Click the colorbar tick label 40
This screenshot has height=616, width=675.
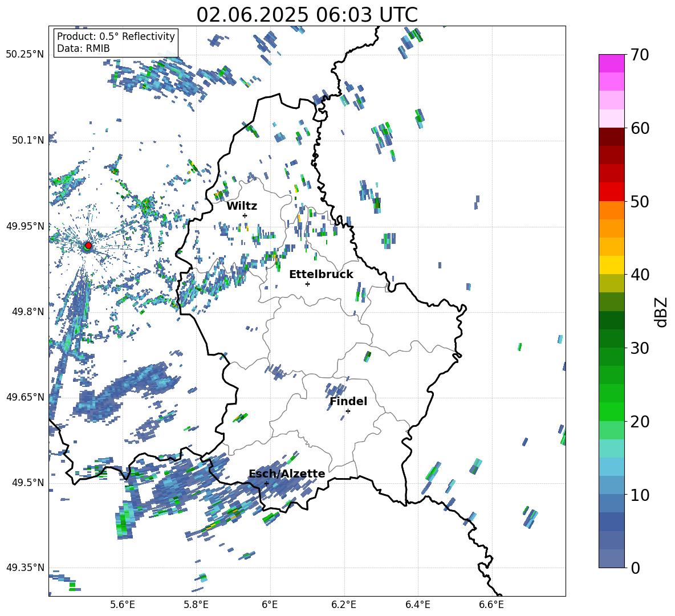640,275
